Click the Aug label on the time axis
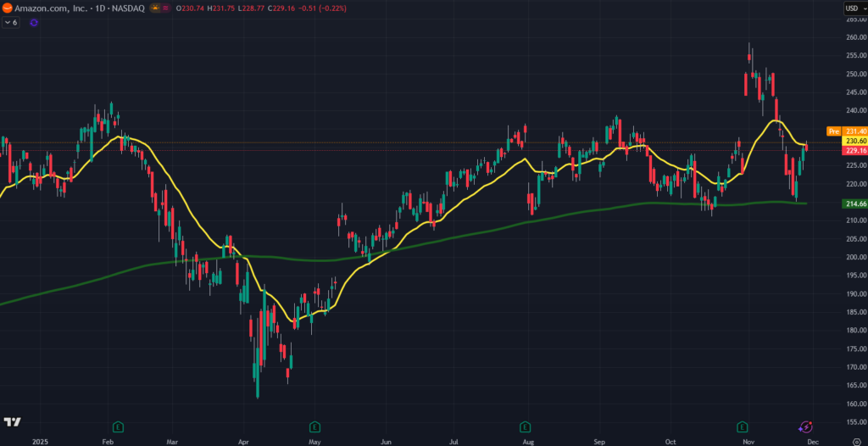The width and height of the screenshot is (868, 446). 528,442
